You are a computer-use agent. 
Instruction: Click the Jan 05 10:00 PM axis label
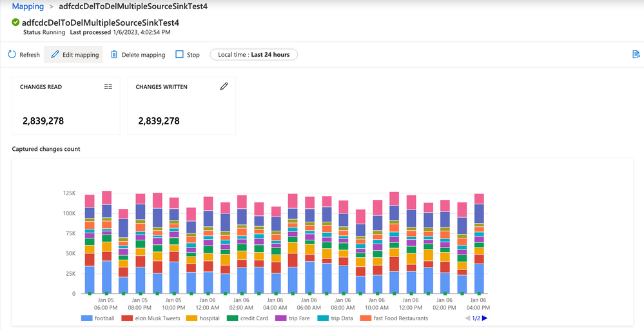click(x=174, y=304)
